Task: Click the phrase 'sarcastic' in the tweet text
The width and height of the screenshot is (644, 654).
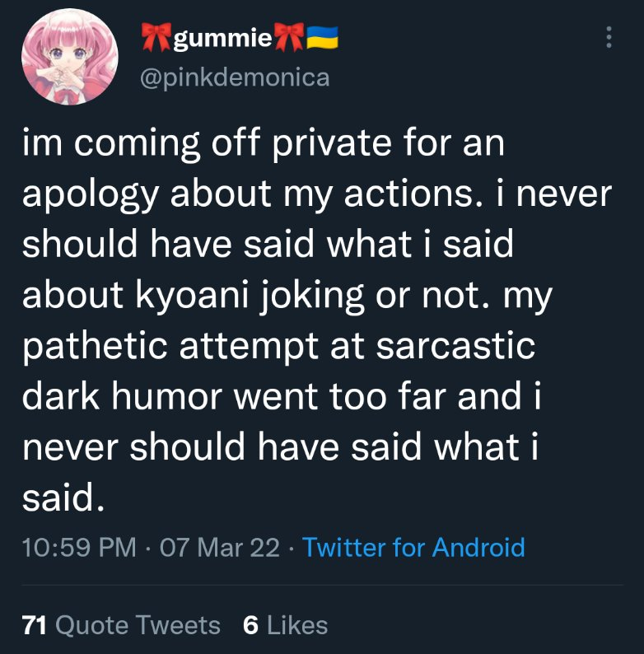Action: pyautogui.click(x=455, y=344)
